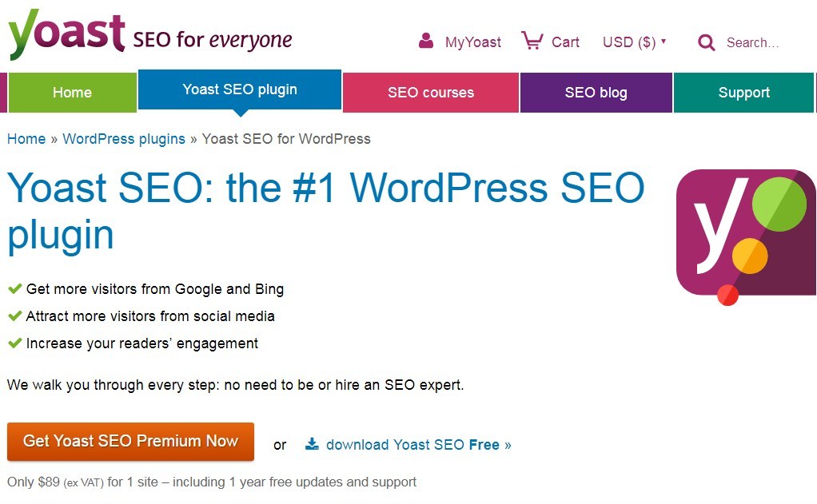Click the download arrow icon
Image resolution: width=817 pixels, height=504 pixels.
(x=312, y=444)
